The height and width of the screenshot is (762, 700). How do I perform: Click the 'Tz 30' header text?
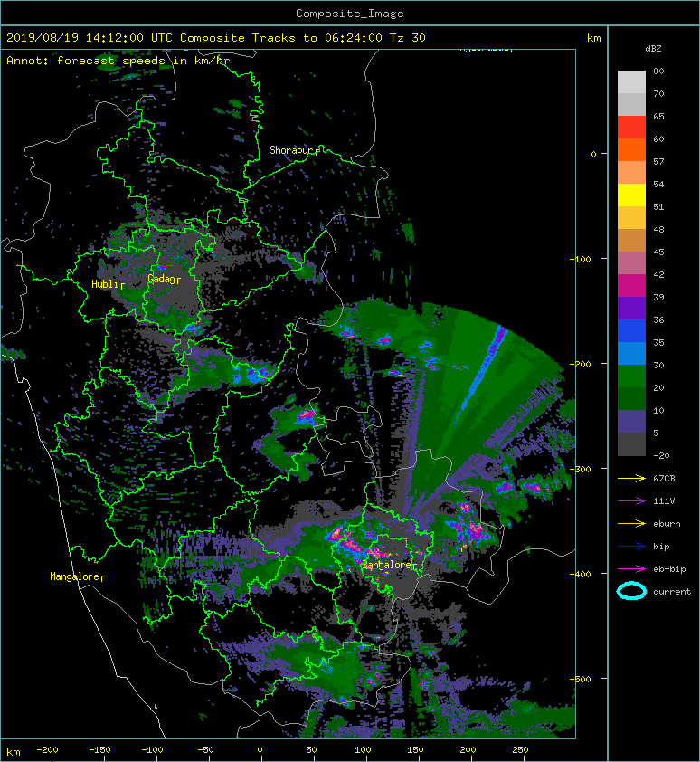coord(408,38)
